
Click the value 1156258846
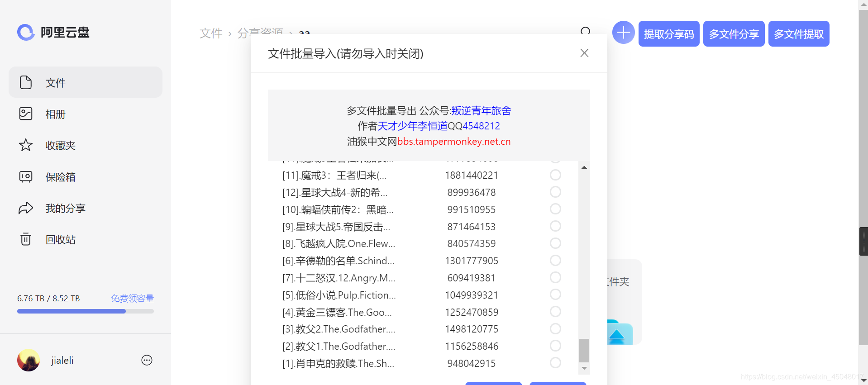click(472, 346)
